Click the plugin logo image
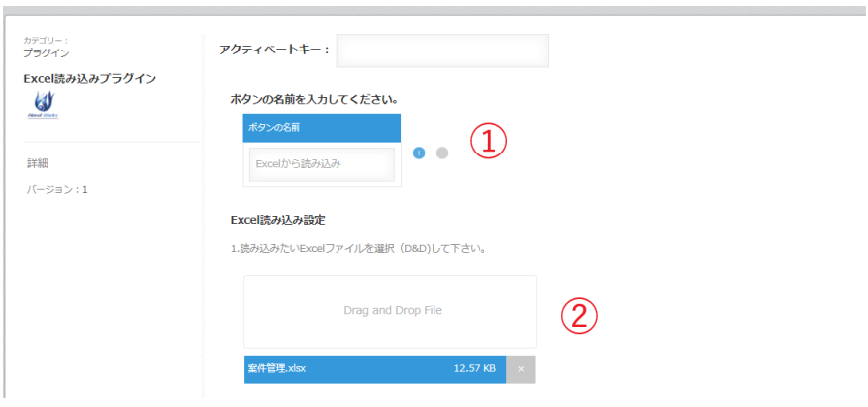 [x=43, y=105]
